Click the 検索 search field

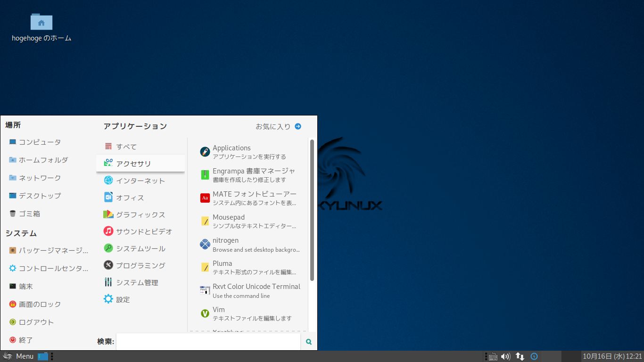point(208,342)
